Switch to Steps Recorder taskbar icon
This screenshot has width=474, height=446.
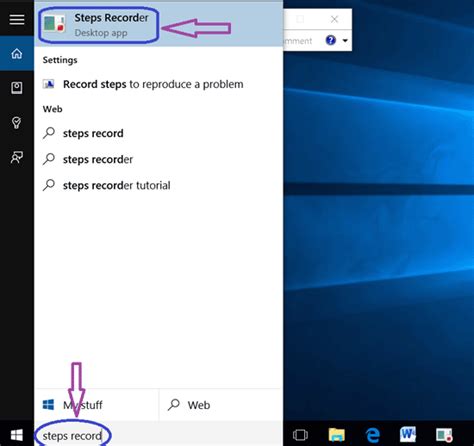coord(444,435)
